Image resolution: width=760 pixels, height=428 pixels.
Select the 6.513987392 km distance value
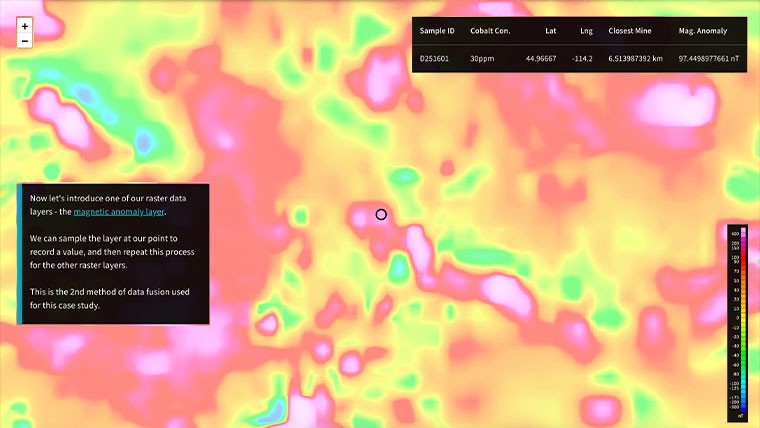[635, 59]
